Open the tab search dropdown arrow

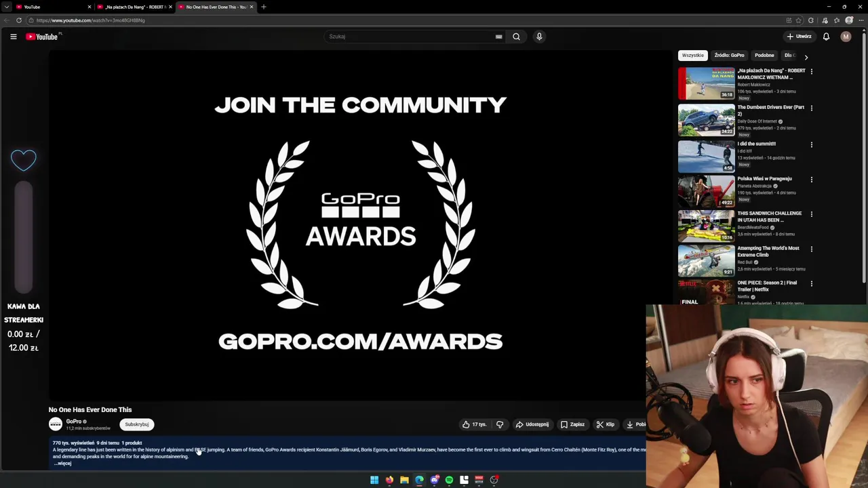coord(6,7)
